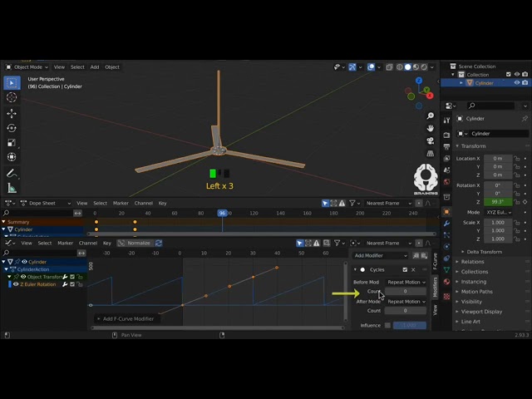Switch to the F-Curve sidebar tab
The image size is (532, 399).
tap(435, 261)
